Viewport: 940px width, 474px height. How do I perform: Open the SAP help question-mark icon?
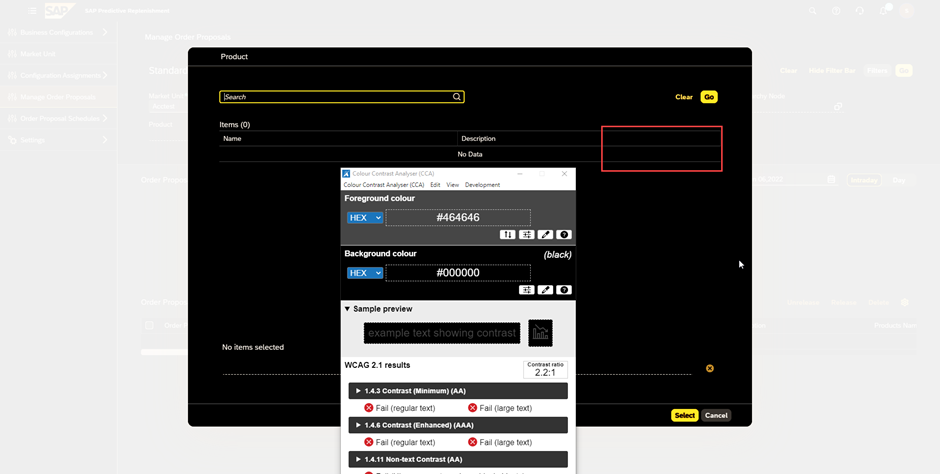coord(836,11)
